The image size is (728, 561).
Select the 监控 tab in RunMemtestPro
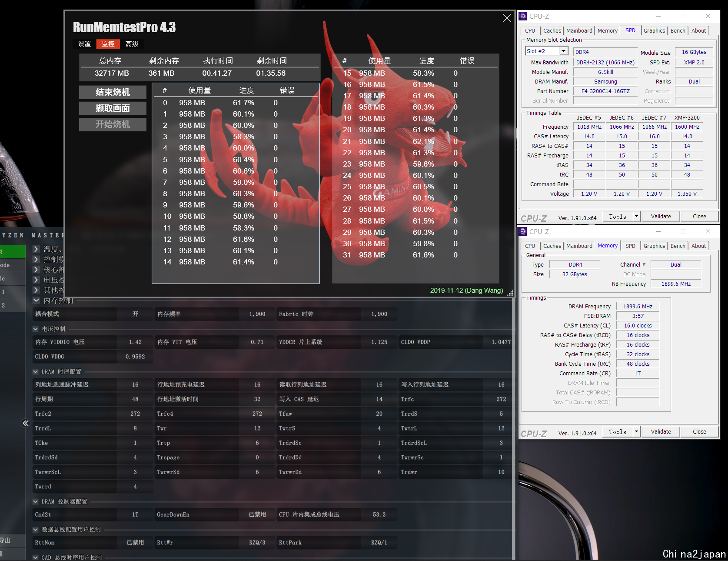[x=108, y=44]
